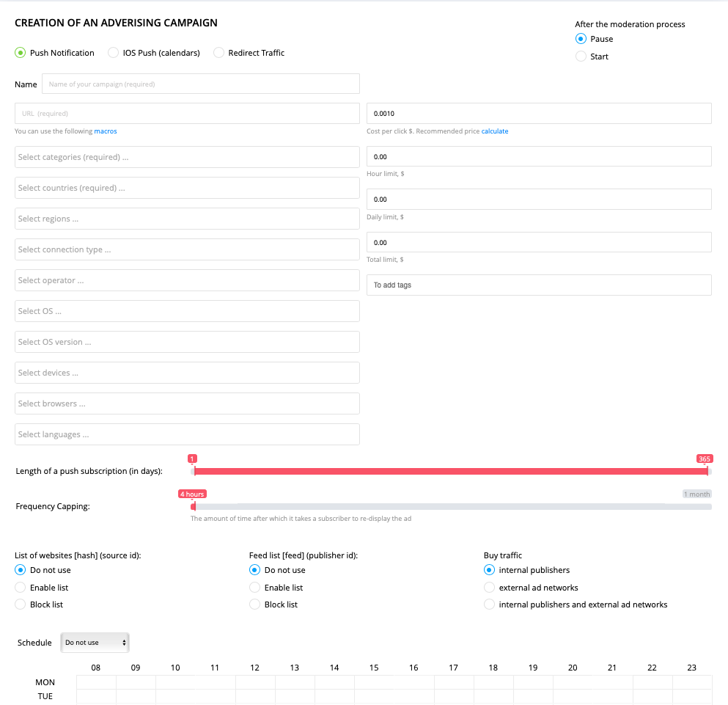
Task: Focus the campaign Name input field
Action: click(x=201, y=84)
